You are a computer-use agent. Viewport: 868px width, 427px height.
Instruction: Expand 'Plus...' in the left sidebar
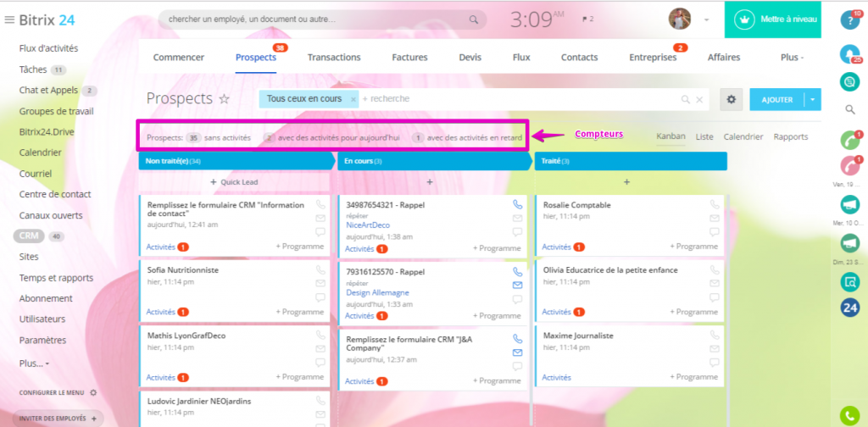tap(34, 363)
